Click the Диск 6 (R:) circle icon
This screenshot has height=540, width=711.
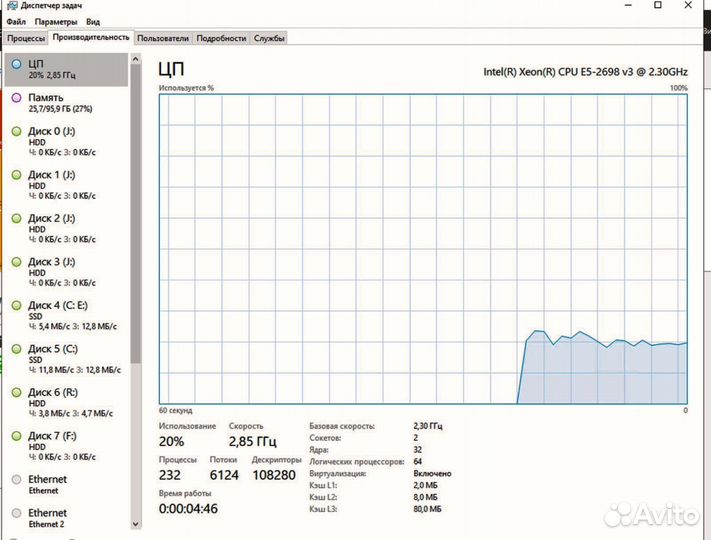[x=17, y=393]
